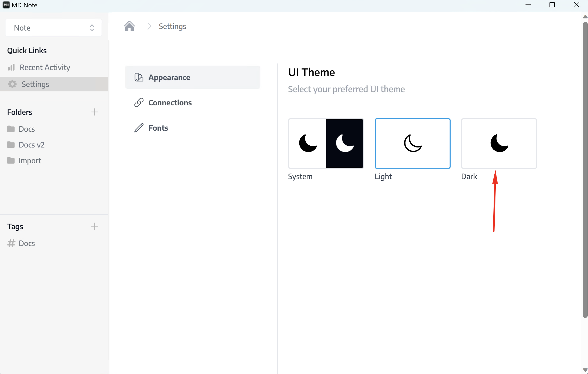Click the Settings gear icon in sidebar

click(x=12, y=84)
